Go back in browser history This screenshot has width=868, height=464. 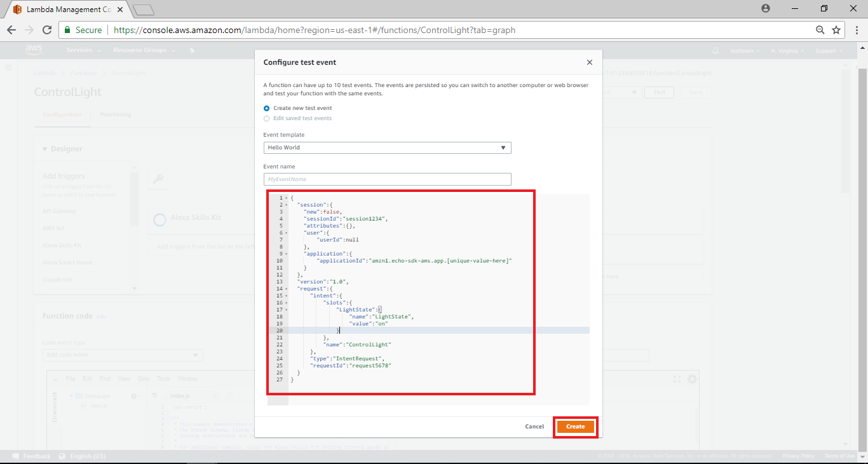[11, 30]
